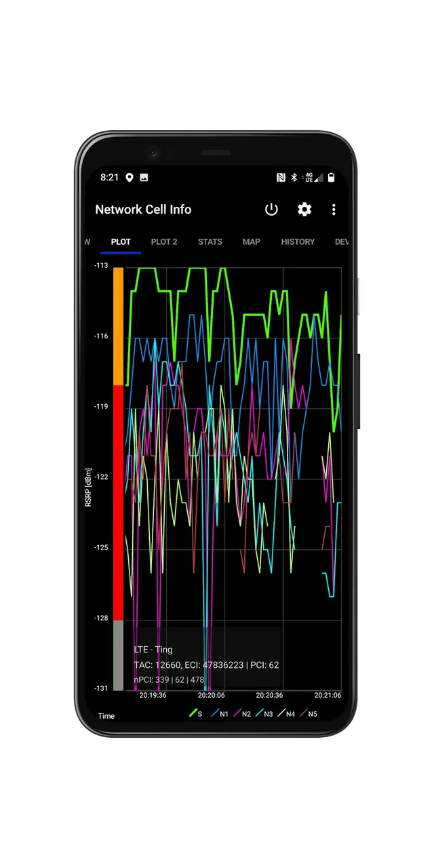Image resolution: width=434 pixels, height=868 pixels.
Task: Select the S serving cell legend entry
Action: point(195,714)
